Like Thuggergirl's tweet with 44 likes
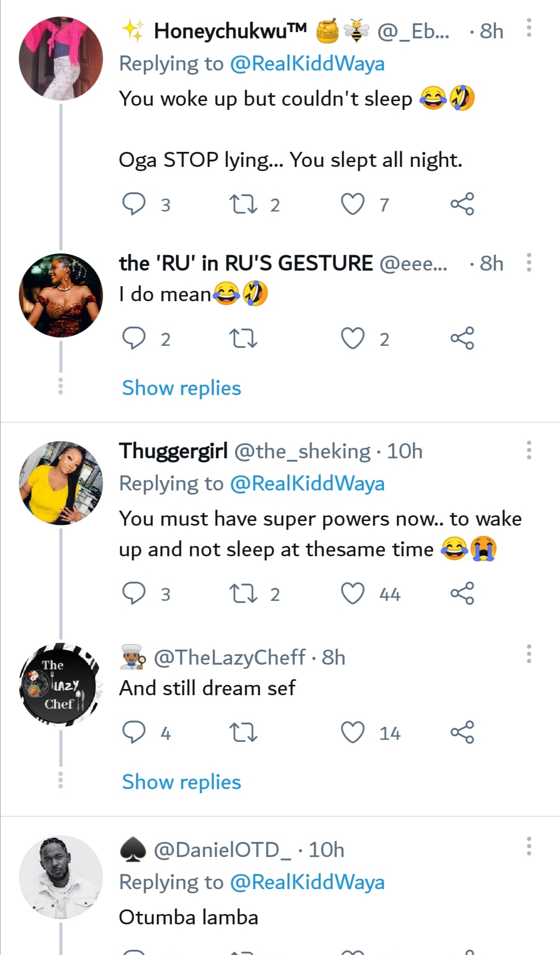The image size is (560, 955). pos(353,594)
